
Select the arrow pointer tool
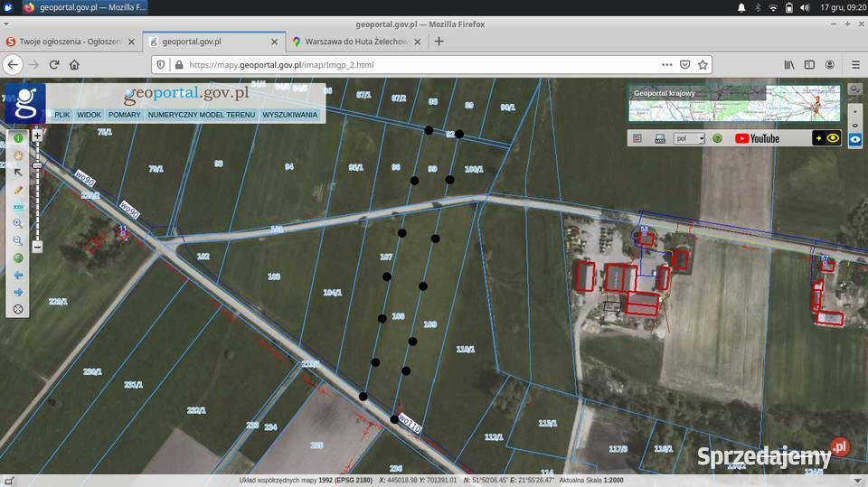pyautogui.click(x=18, y=172)
